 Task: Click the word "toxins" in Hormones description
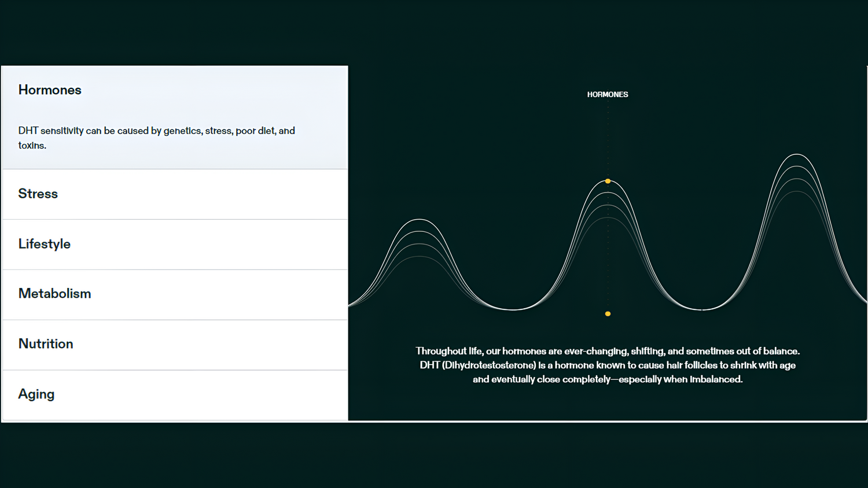(x=32, y=146)
